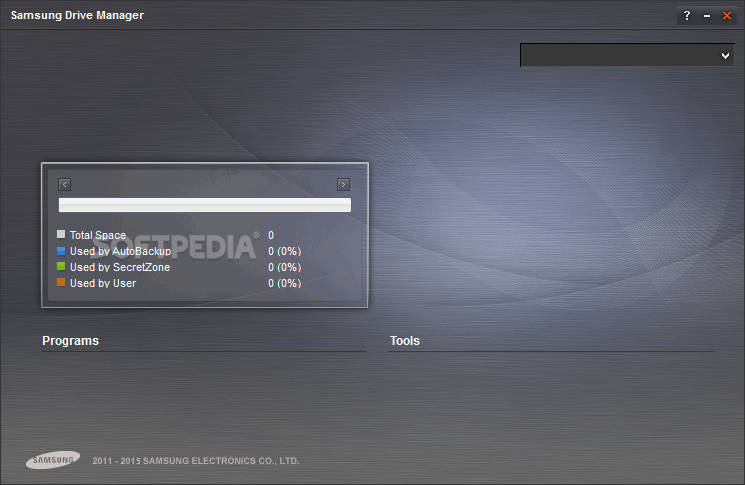The image size is (745, 485).
Task: Click the Used by User label
Action: (103, 284)
